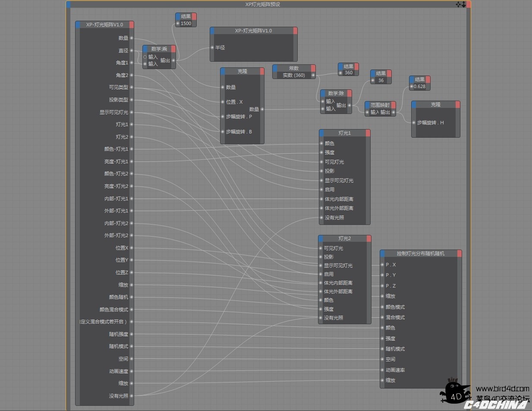Select the 控制灯光分布随机随机 node title
532x411 pixels.
point(421,253)
